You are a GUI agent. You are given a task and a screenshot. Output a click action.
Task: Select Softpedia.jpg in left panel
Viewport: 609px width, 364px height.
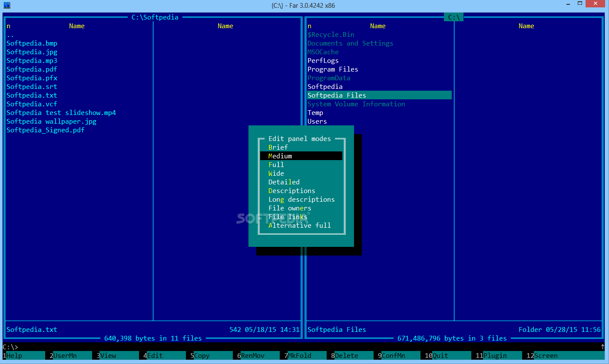pyautogui.click(x=32, y=52)
